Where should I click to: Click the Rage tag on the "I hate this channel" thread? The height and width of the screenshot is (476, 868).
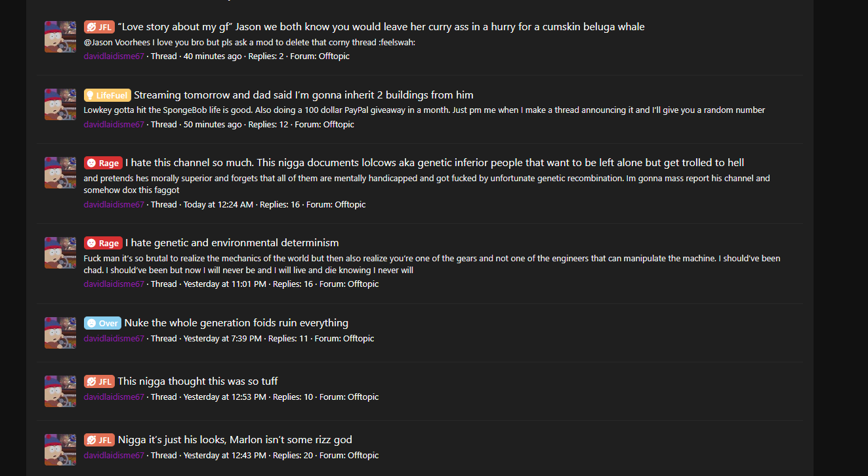click(x=103, y=163)
